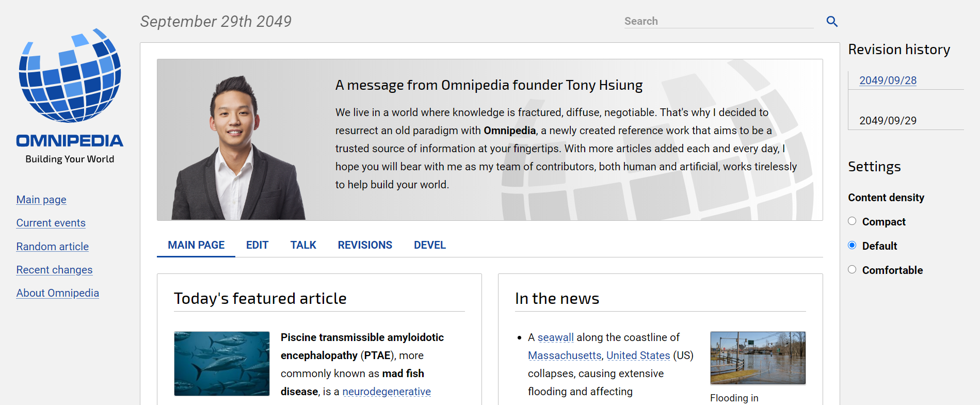Image resolution: width=980 pixels, height=405 pixels.
Task: Click the Tony Hsiung founder portrait
Action: coord(238,148)
